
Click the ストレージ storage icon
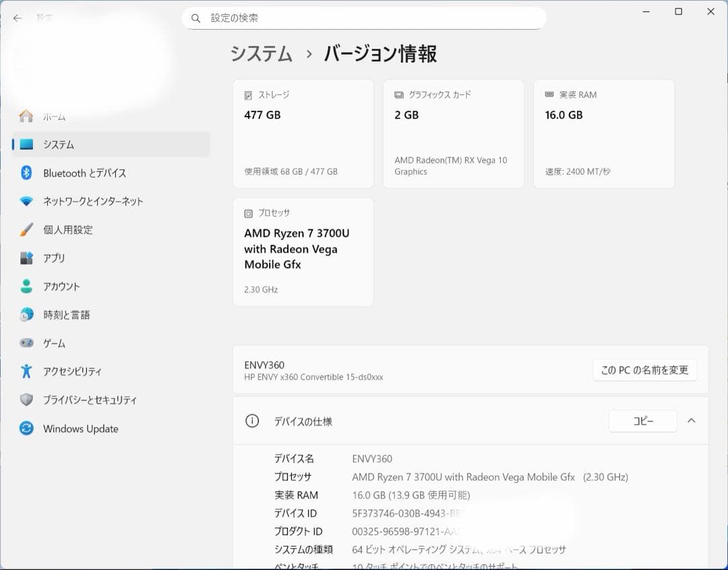coord(248,95)
